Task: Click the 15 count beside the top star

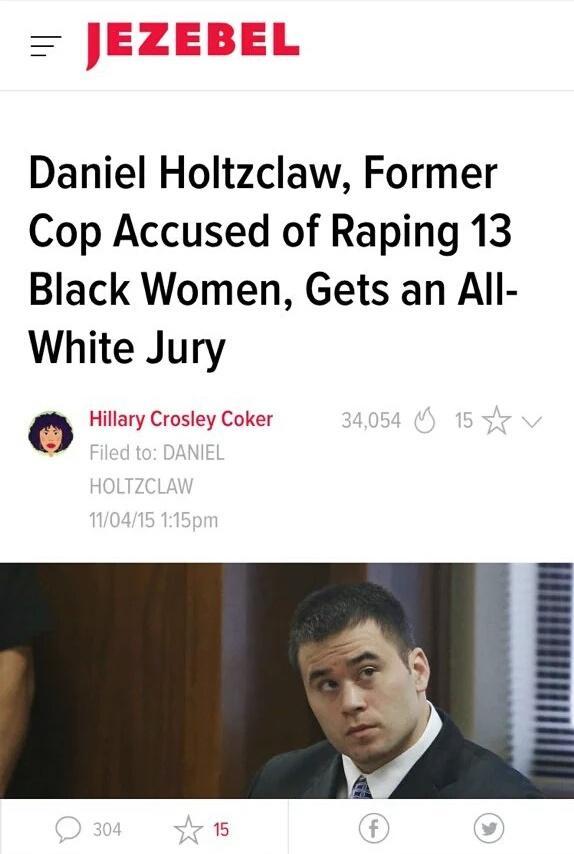Action: [463, 420]
